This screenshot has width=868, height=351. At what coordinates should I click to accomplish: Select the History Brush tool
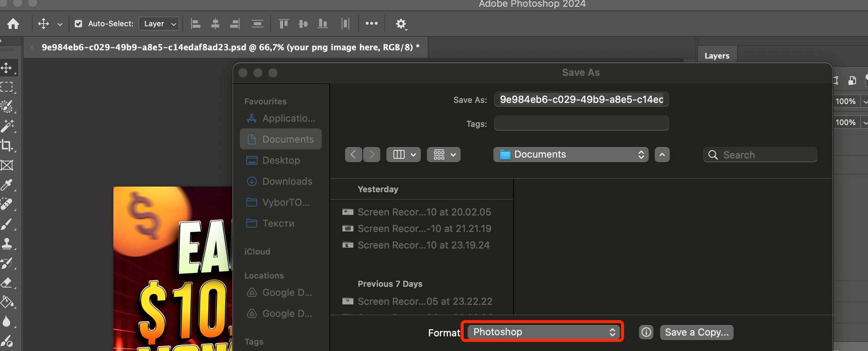pos(7,263)
